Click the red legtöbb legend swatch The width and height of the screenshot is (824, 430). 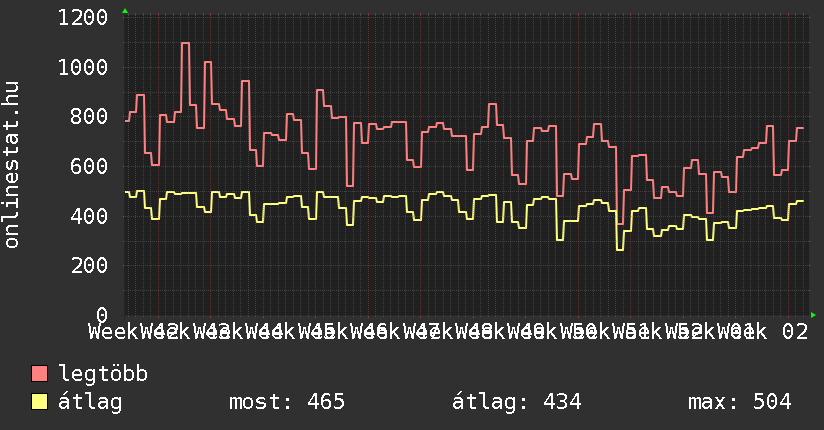[x=40, y=374]
